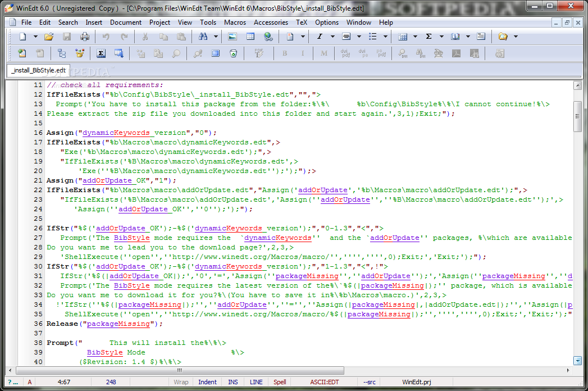Click the Sigma math icon in top toolbar
588x391 pixels.
(x=429, y=37)
